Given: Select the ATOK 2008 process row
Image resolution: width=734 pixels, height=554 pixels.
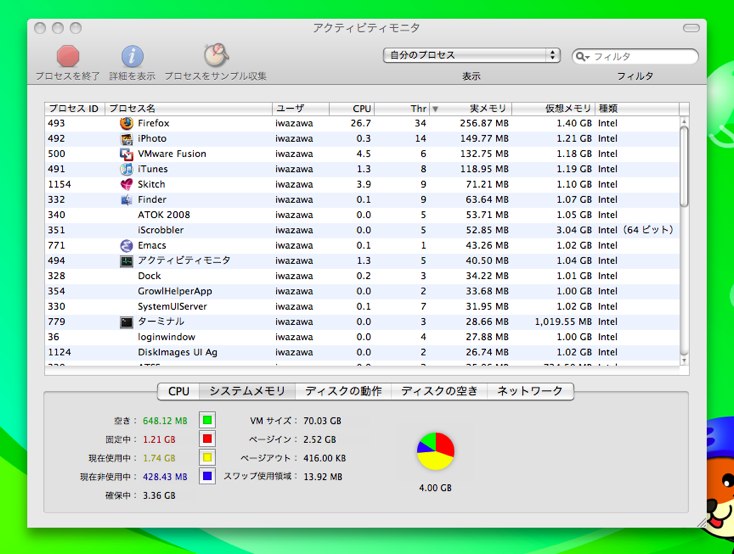Looking at the screenshot, I should point(362,215).
